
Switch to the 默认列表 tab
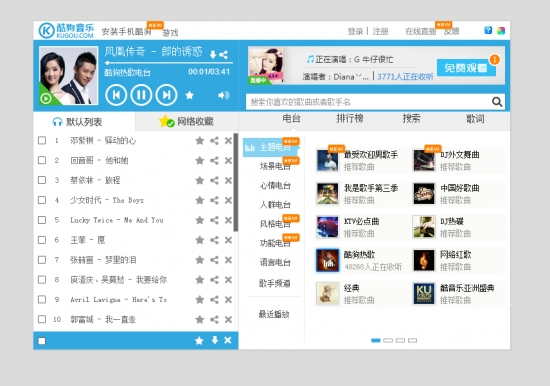point(84,122)
